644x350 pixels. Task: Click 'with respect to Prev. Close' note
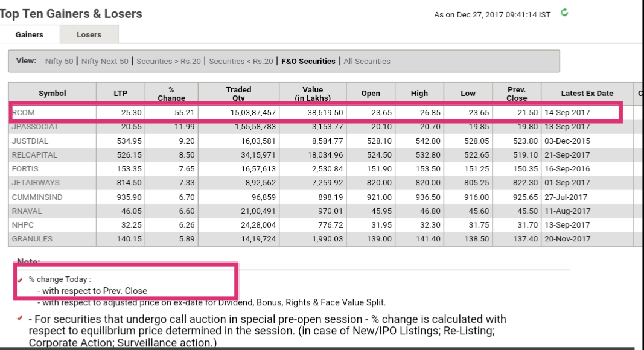coord(92,291)
